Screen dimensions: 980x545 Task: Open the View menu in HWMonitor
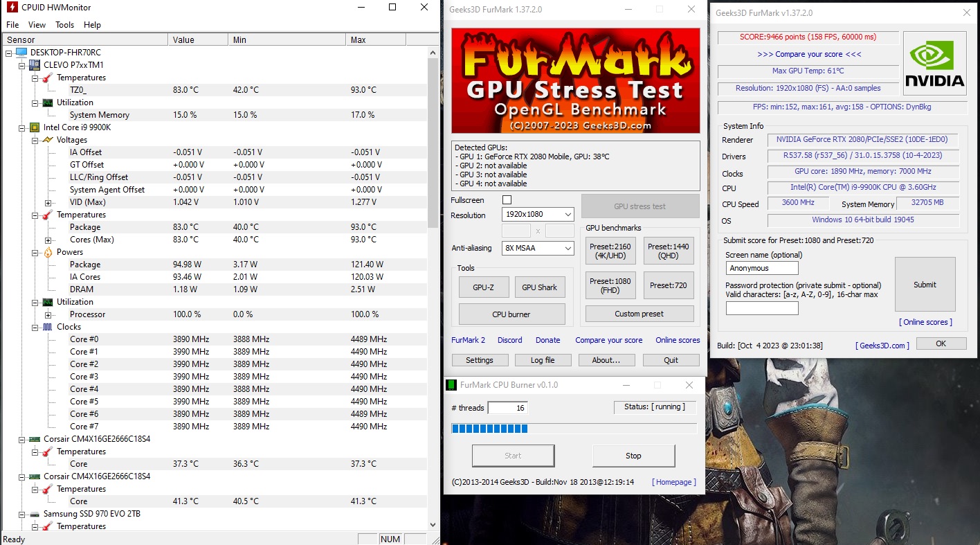[37, 25]
